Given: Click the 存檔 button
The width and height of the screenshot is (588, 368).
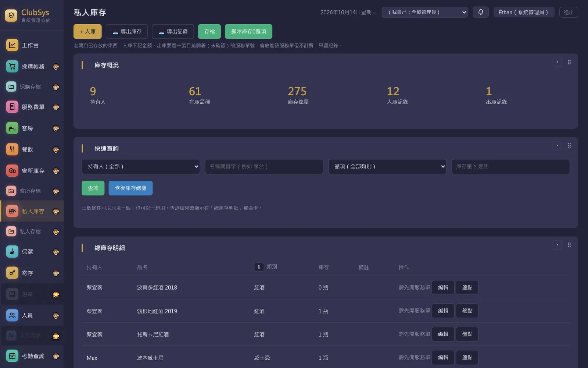Looking at the screenshot, I should coord(209,32).
